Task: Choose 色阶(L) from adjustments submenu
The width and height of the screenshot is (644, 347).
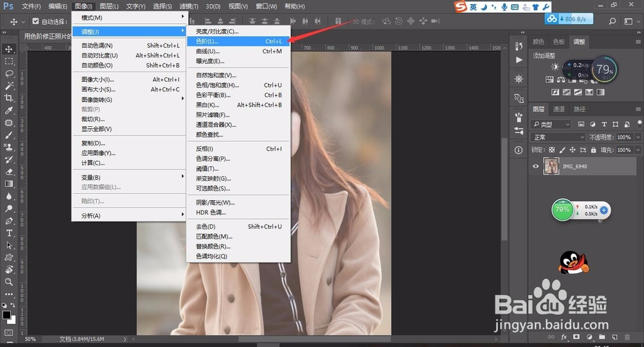Action: (238, 41)
